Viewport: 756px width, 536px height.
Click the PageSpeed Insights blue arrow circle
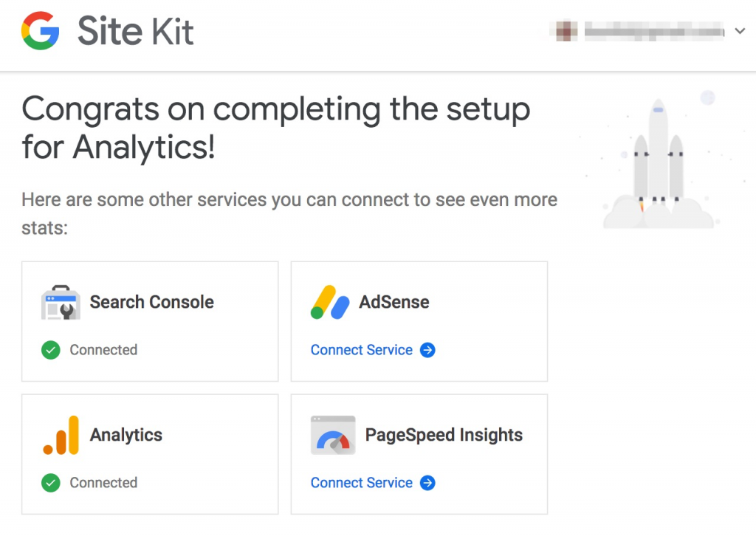pyautogui.click(x=427, y=483)
